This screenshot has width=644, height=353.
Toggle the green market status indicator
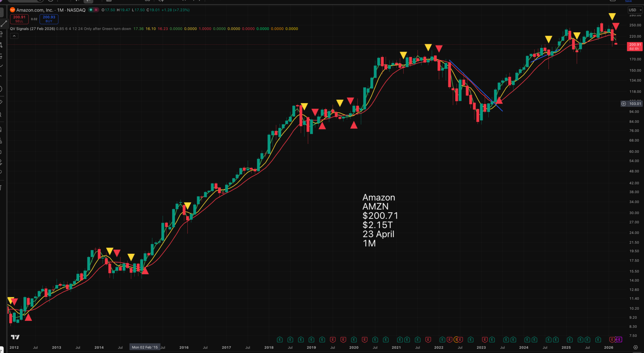point(91,10)
